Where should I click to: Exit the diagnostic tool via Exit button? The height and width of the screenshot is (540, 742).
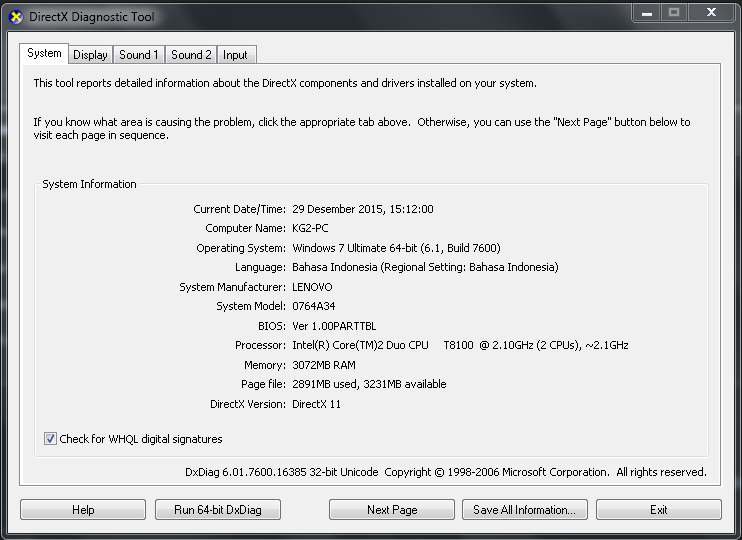click(658, 510)
